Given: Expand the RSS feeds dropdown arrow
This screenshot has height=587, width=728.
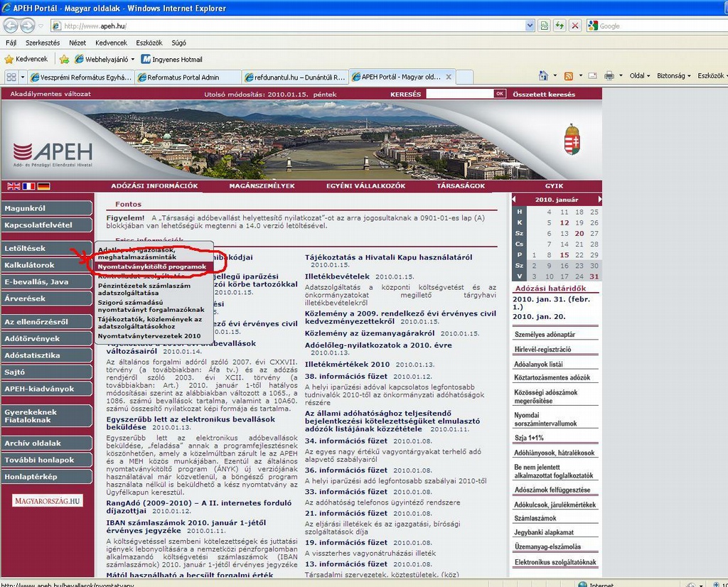Looking at the screenshot, I should [x=580, y=75].
